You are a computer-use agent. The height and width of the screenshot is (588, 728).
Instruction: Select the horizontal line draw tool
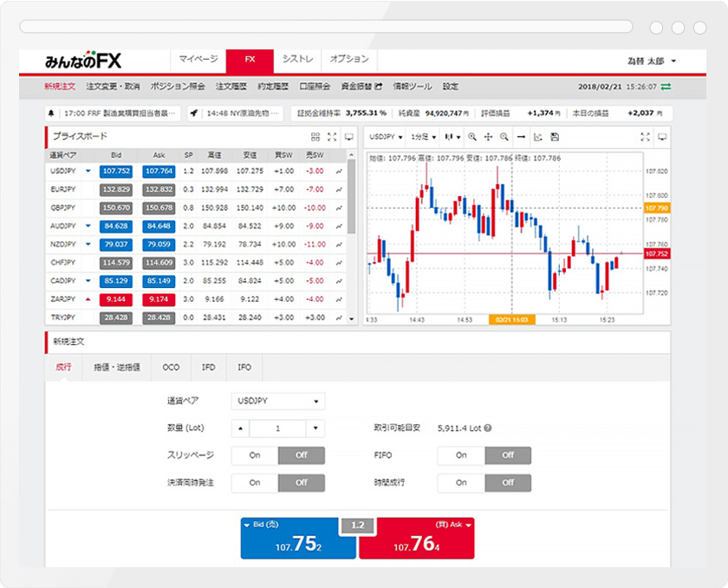521,137
